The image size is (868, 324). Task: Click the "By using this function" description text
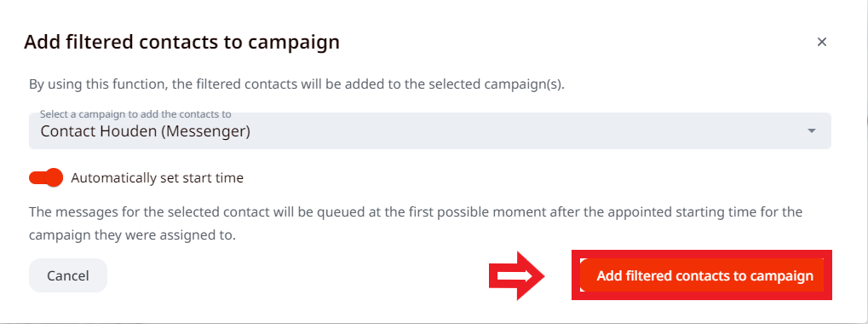(x=296, y=85)
